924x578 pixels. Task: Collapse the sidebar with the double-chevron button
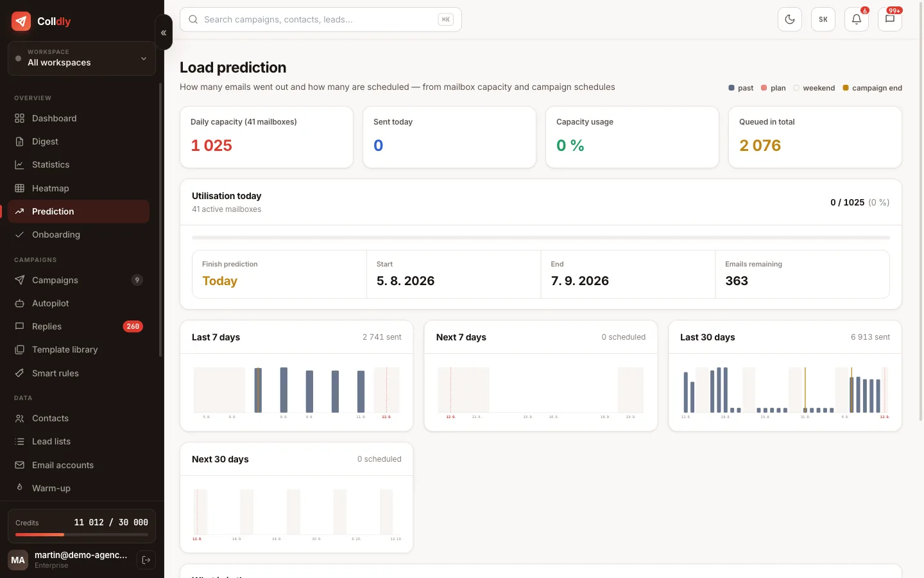pos(164,32)
